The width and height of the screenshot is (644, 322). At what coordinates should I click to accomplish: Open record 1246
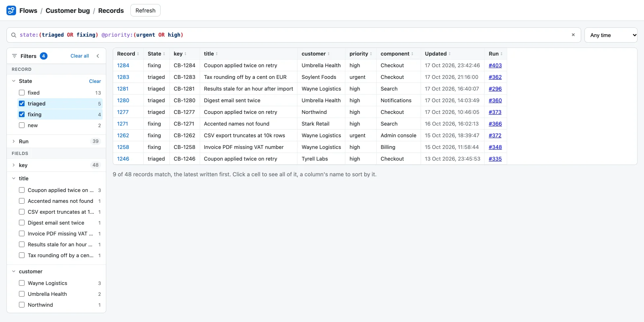(123, 159)
